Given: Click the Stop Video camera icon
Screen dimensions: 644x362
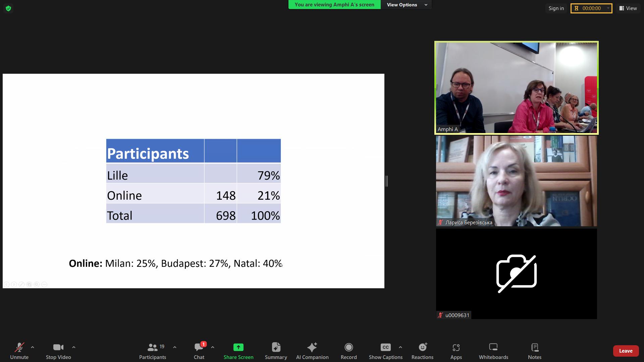Looking at the screenshot, I should click(58, 347).
